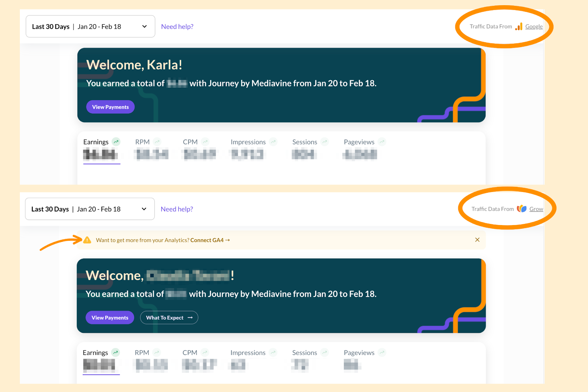Open the Grow link in the header

pos(536,209)
